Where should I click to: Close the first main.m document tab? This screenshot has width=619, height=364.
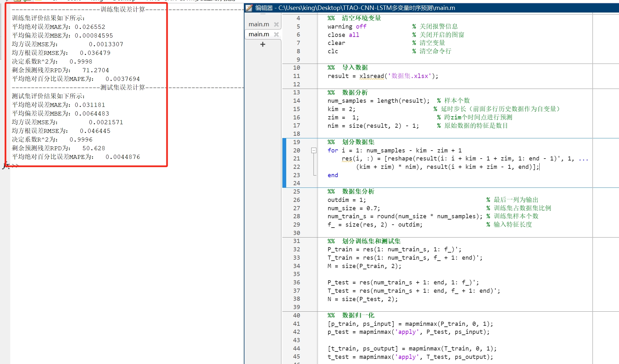point(276,24)
